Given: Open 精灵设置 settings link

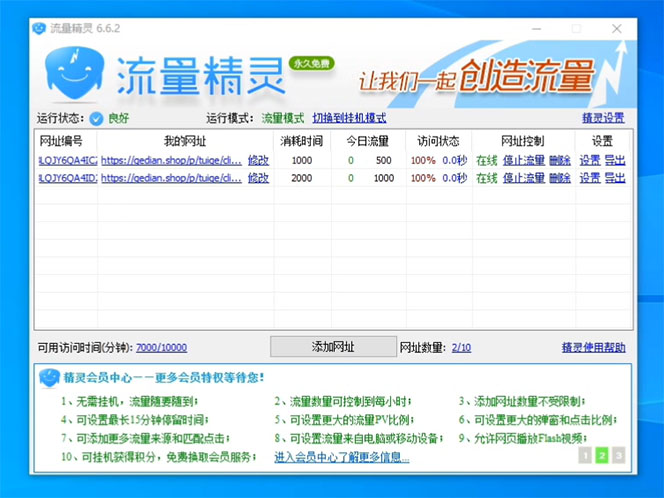Looking at the screenshot, I should pyautogui.click(x=603, y=118).
